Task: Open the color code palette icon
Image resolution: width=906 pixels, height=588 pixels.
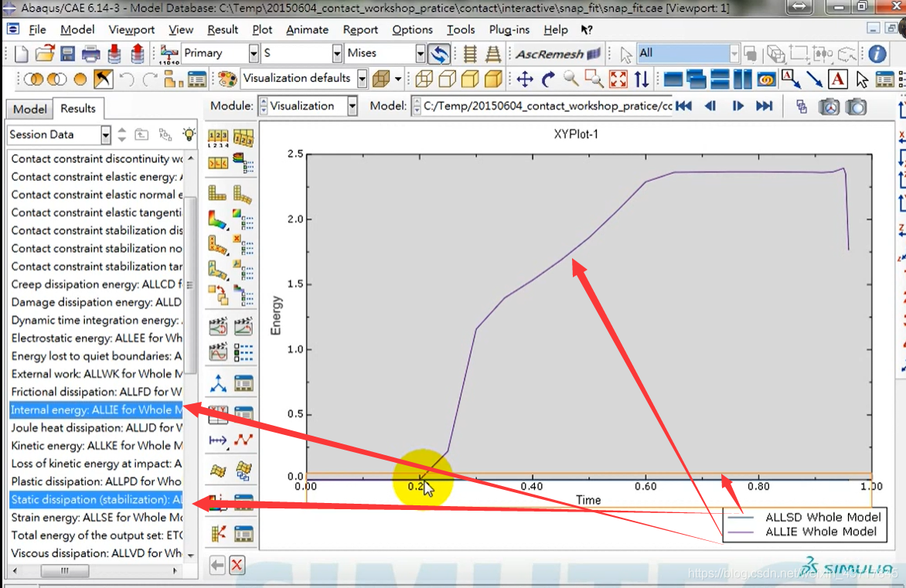Action: (x=227, y=79)
